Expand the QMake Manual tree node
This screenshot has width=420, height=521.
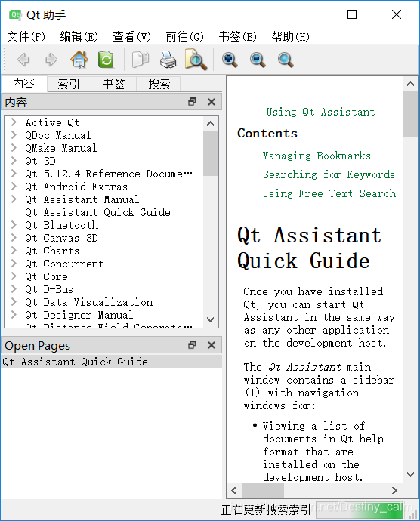click(x=14, y=147)
